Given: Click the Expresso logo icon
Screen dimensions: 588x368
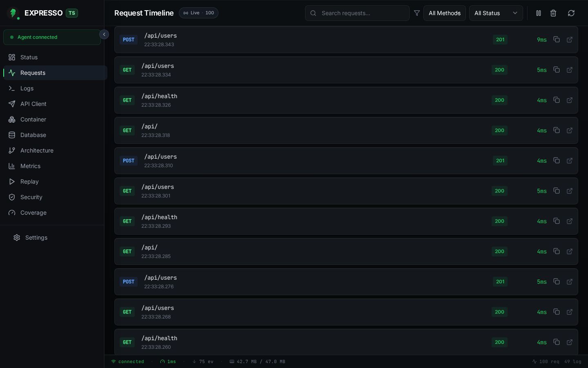Looking at the screenshot, I should tap(13, 13).
